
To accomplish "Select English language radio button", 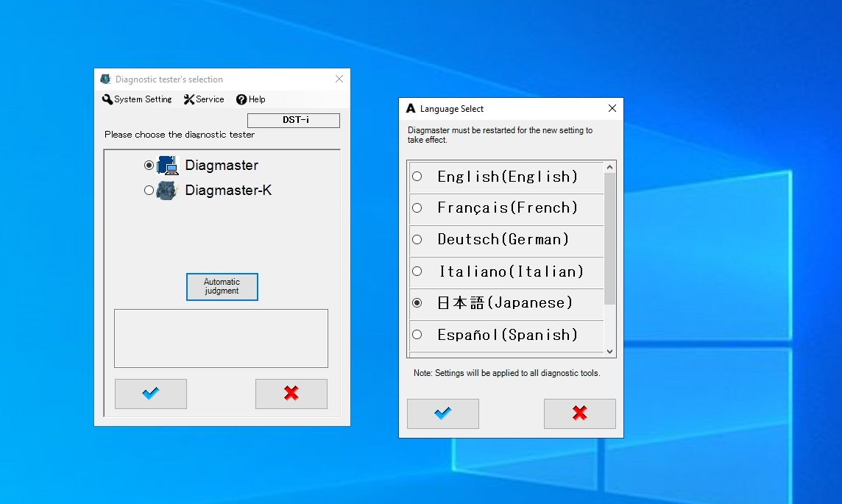I will point(417,176).
